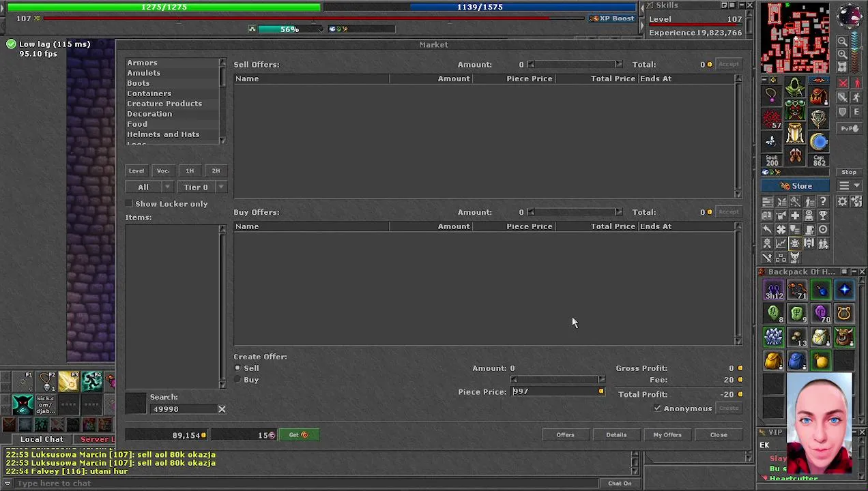
Task: Open My Offers
Action: pos(667,435)
